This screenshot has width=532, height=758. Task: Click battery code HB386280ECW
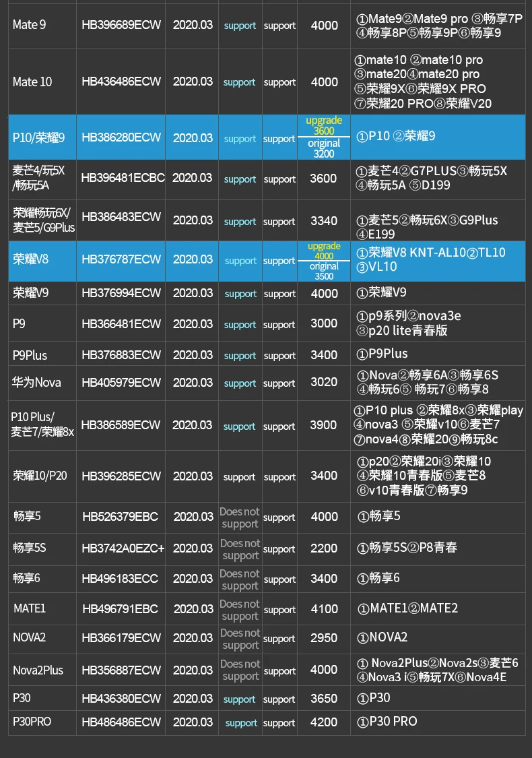point(121,137)
